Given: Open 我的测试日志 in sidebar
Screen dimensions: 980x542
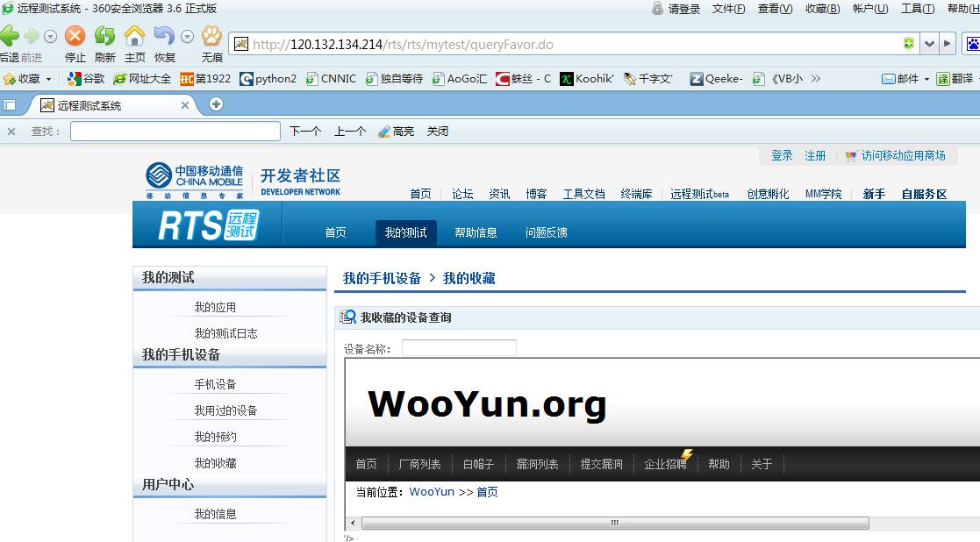Looking at the screenshot, I should [225, 333].
